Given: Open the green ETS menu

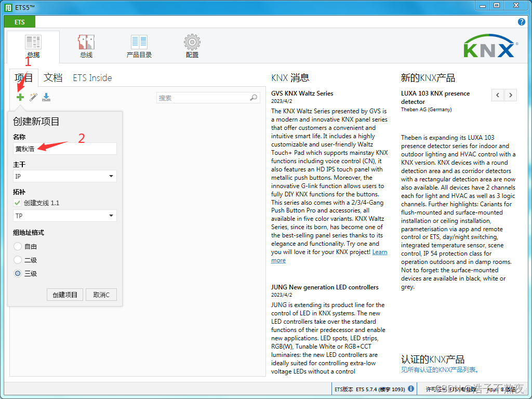Looking at the screenshot, I should click(20, 22).
